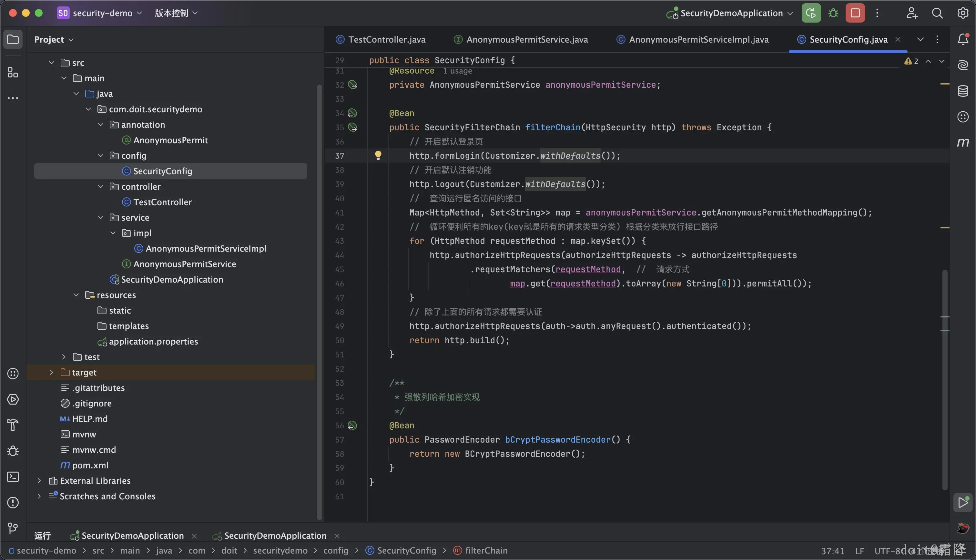Open the Structure tool window

tap(13, 72)
